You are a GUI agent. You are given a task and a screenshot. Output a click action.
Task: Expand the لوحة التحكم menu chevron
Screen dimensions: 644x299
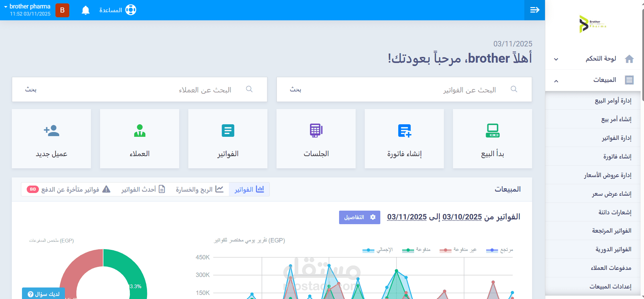coord(556,59)
